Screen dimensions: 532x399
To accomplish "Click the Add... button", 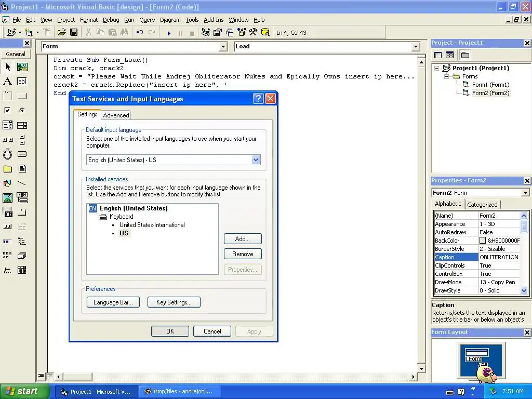I will [x=243, y=239].
